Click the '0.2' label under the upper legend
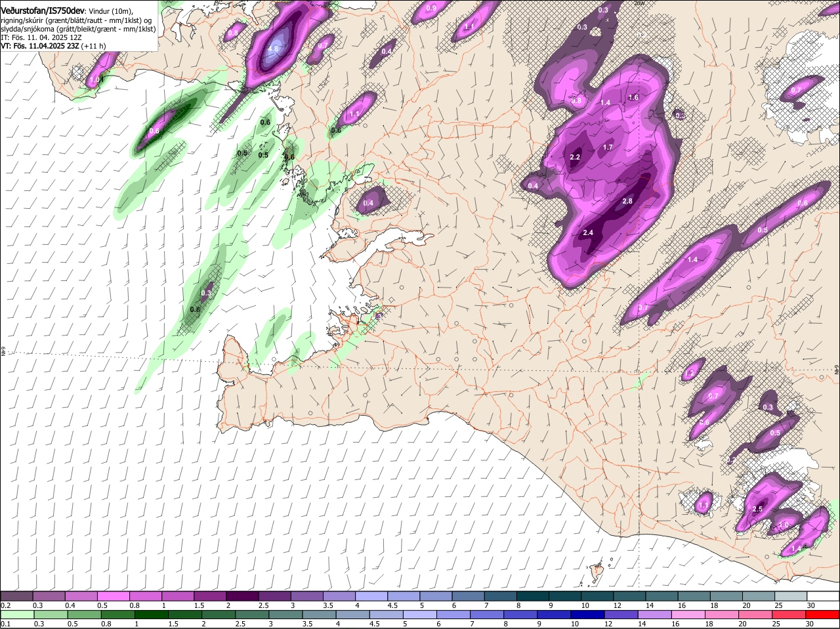840x629 pixels. (5, 605)
